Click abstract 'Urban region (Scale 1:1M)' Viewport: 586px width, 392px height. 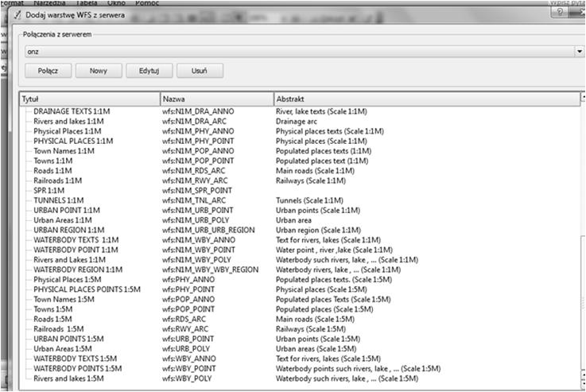click(318, 230)
